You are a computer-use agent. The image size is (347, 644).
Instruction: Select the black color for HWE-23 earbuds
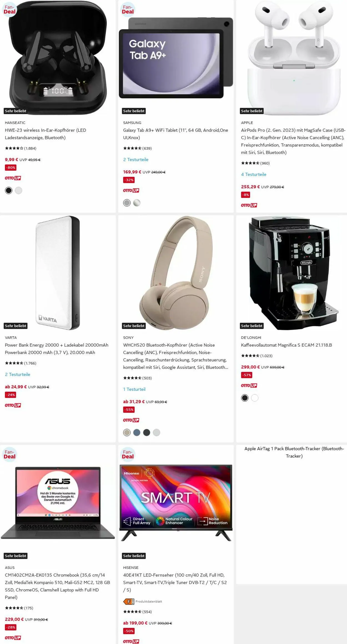(x=9, y=190)
